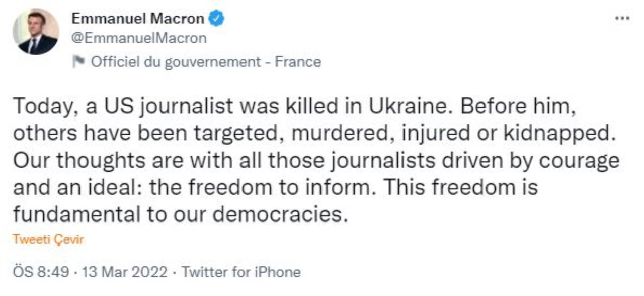
Task: Click the last line ending in democracies
Action: point(180,215)
